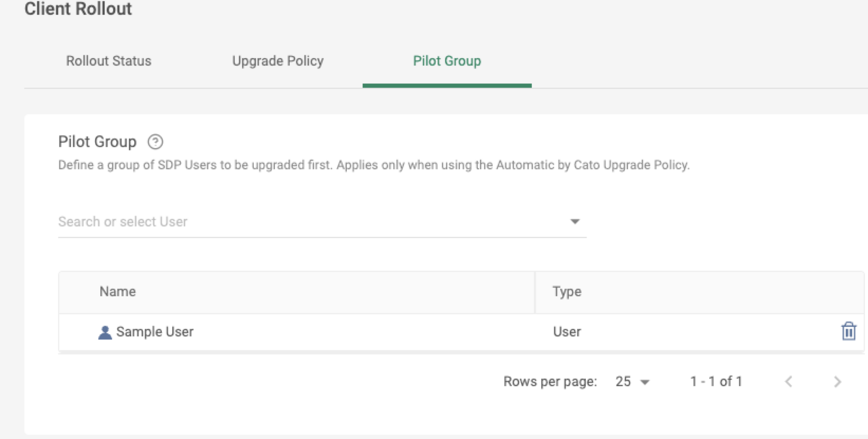This screenshot has height=439, width=868.
Task: Open the Upgrade Policy tab
Action: [278, 61]
